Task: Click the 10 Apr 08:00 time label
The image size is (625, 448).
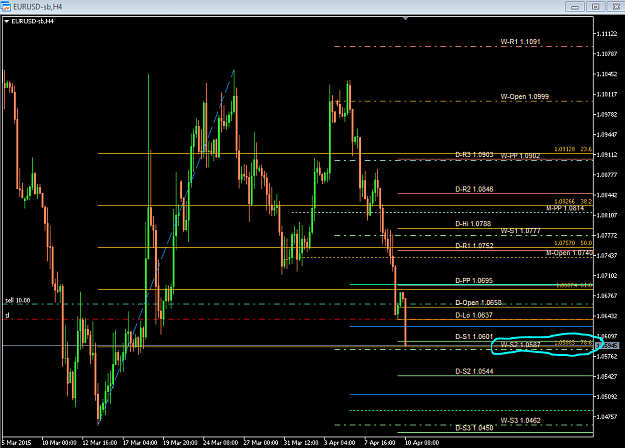Action: coord(422,442)
